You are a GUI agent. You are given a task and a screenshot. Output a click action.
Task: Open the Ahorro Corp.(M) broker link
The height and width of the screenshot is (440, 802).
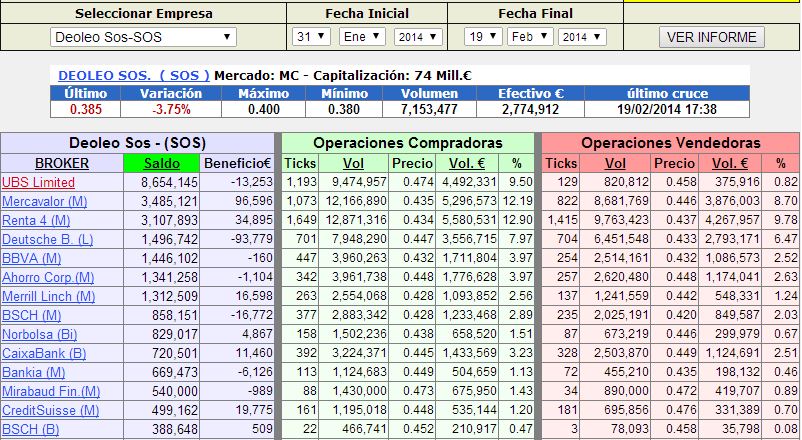[x=48, y=277]
